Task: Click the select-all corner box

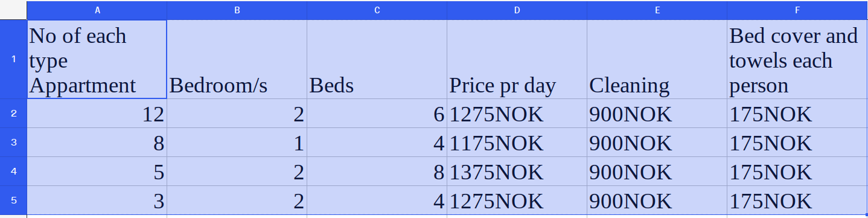Action: 13,10
